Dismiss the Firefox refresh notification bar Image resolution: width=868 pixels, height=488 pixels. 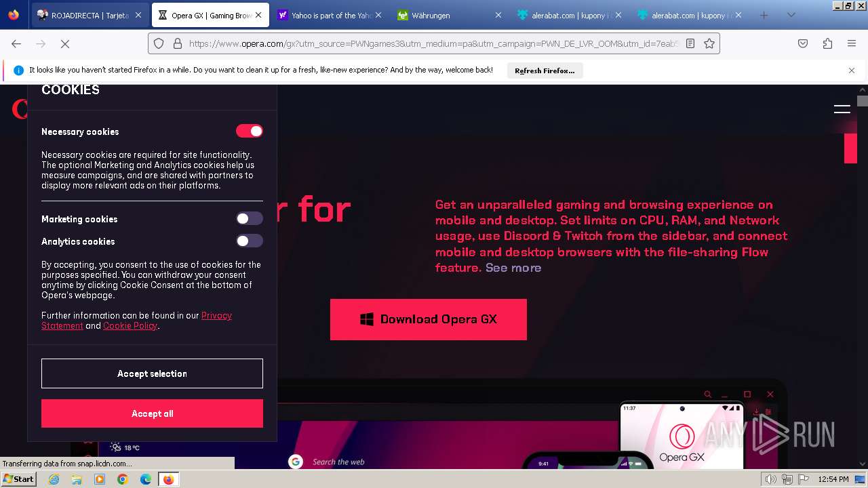(x=852, y=70)
